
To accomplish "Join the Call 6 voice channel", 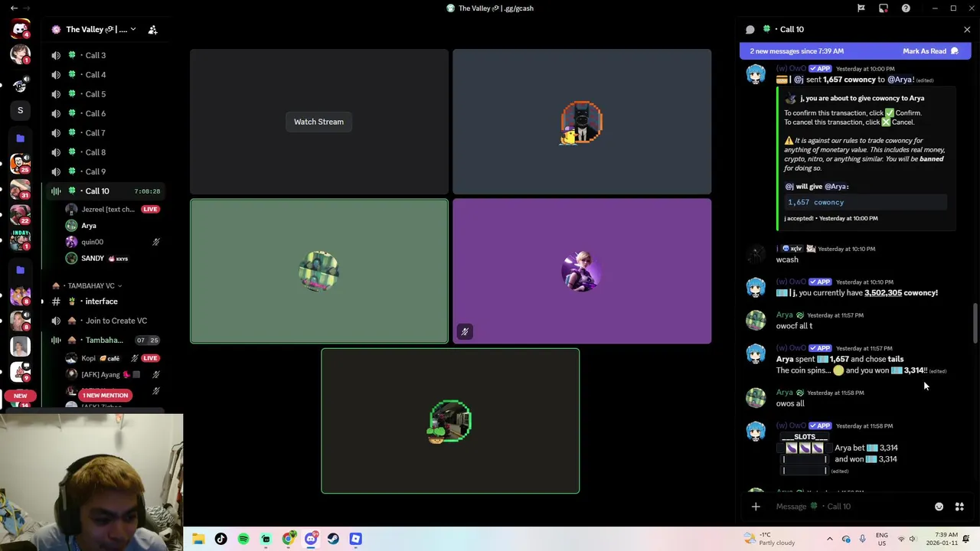I will (104, 113).
